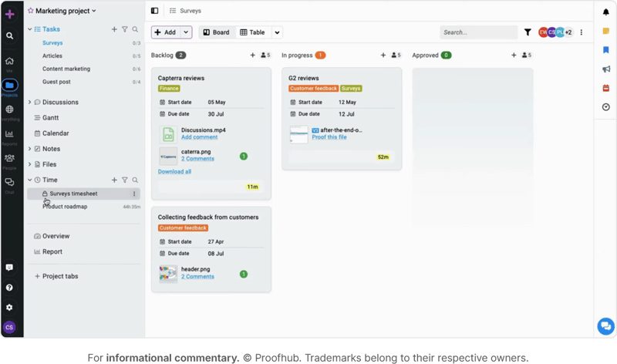Screen dimensions: 617x364
Task: Open the timer clock icon in right rail
Action: [x=606, y=107]
